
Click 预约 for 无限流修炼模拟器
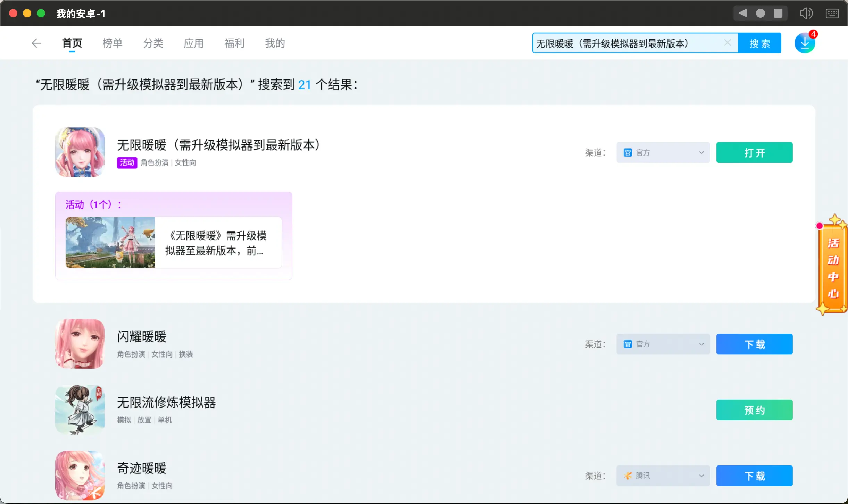[754, 410]
